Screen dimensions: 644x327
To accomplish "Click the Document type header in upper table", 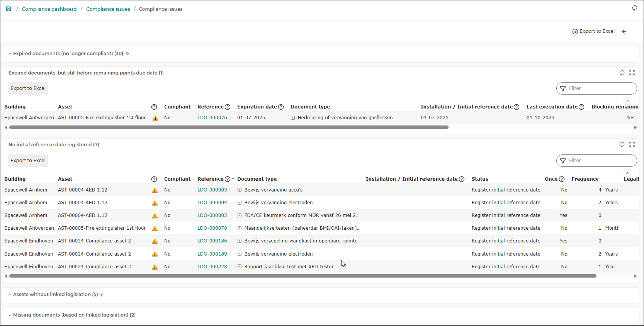I will tap(310, 107).
